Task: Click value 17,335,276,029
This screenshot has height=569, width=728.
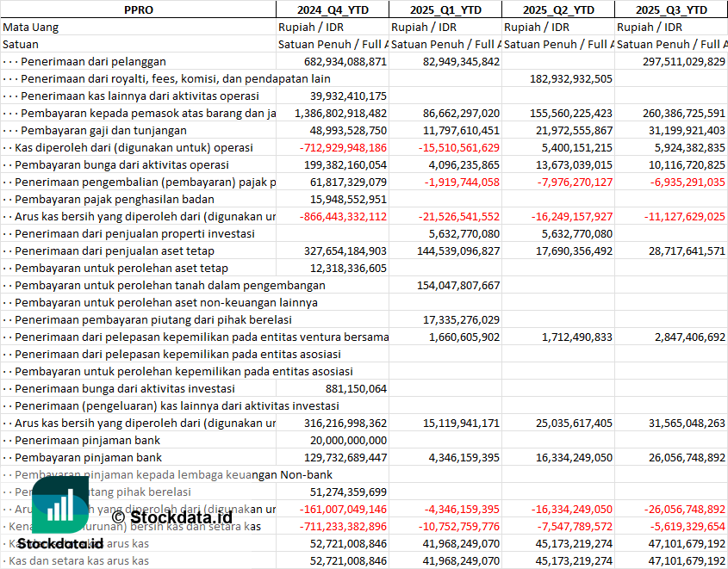Action: 461,320
